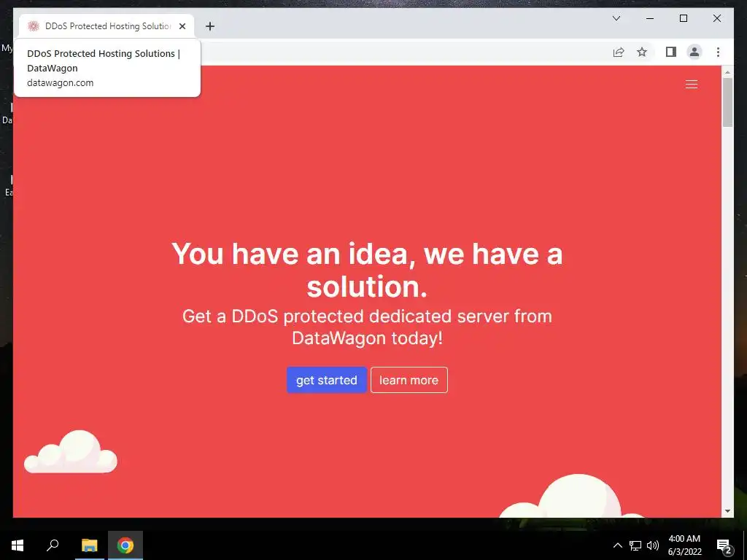The height and width of the screenshot is (560, 747).
Task: Click the learn more button
Action: click(409, 380)
